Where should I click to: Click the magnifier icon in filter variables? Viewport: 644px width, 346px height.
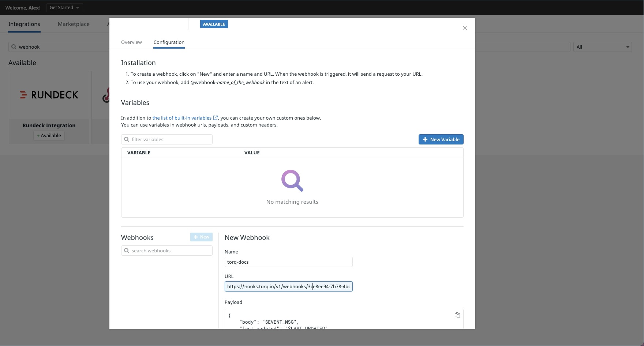coord(127,139)
